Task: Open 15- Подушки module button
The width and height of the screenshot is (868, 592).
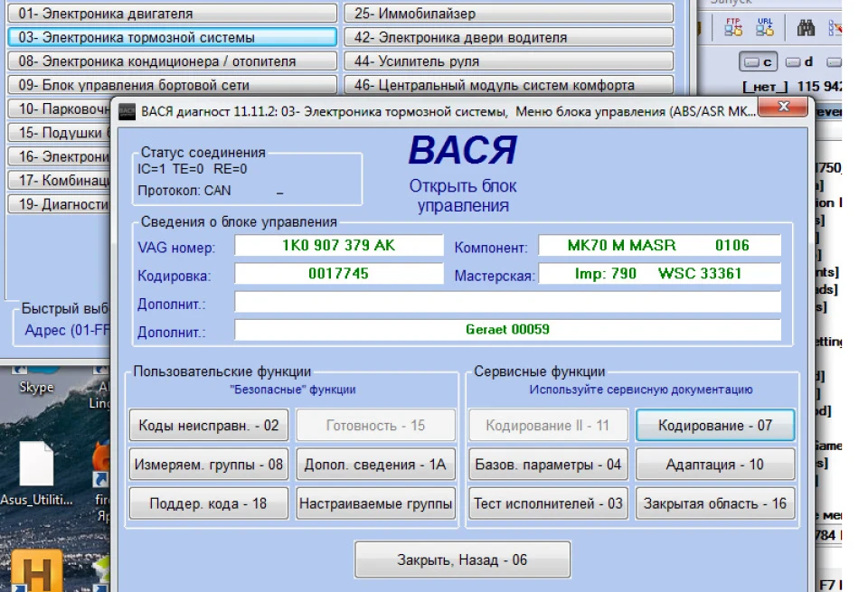Action: 60,133
